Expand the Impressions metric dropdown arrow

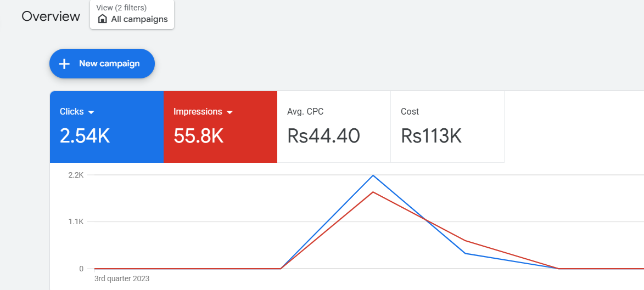click(x=229, y=112)
